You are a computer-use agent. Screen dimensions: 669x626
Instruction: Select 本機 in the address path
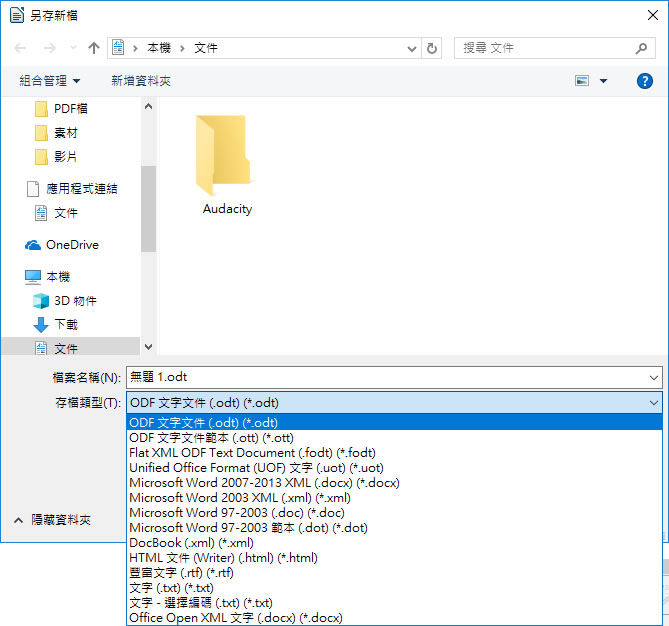click(x=159, y=48)
